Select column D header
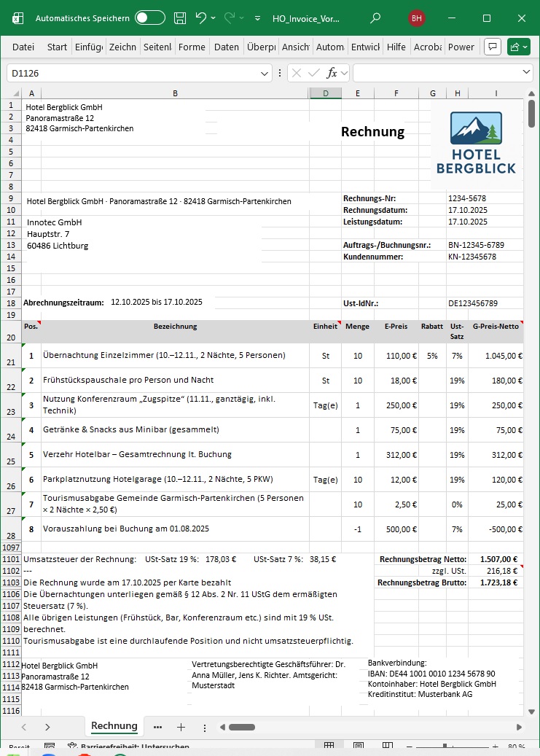The height and width of the screenshot is (756, 540). click(x=325, y=93)
